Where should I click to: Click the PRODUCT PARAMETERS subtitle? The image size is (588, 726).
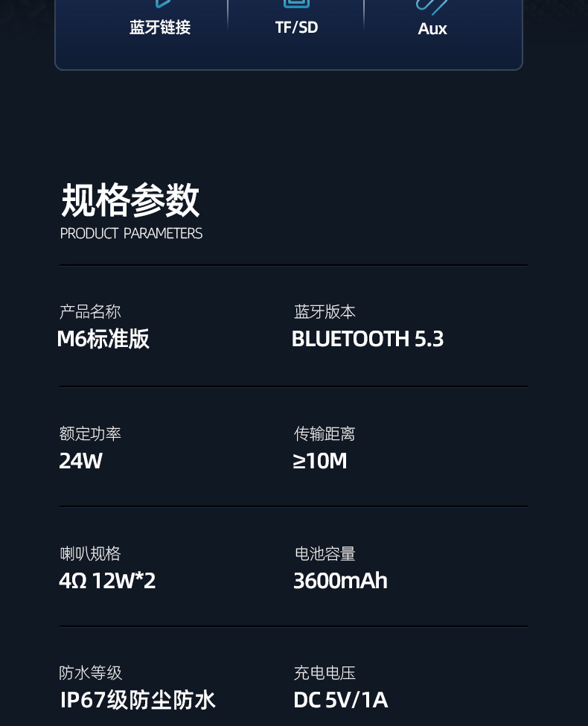click(x=131, y=234)
